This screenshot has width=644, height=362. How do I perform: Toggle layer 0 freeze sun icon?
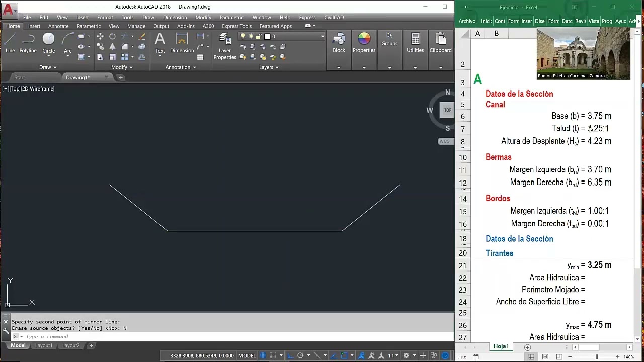click(x=251, y=36)
